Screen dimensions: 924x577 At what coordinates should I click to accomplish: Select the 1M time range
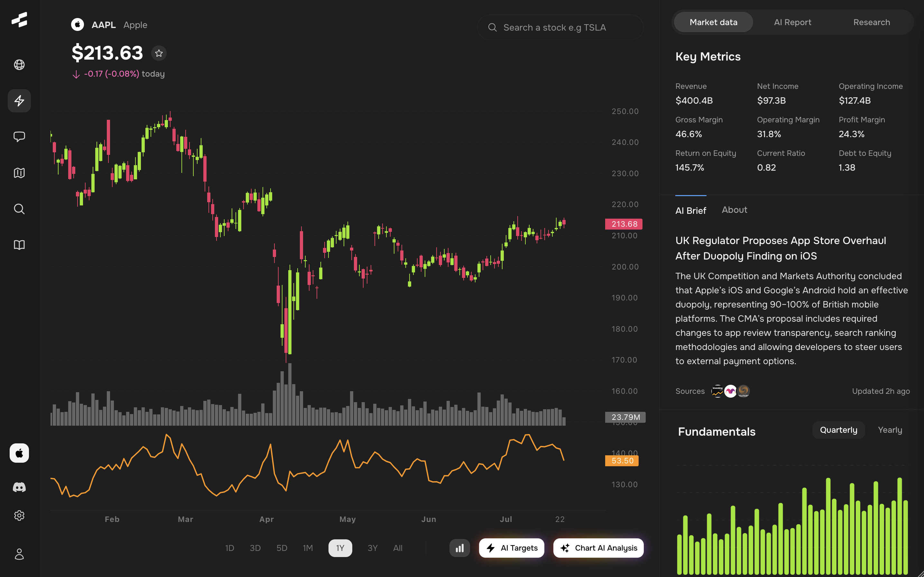(308, 548)
